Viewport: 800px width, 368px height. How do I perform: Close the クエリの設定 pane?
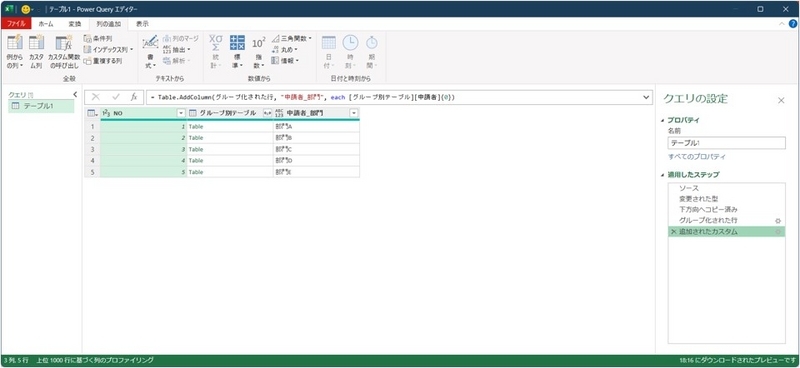781,101
